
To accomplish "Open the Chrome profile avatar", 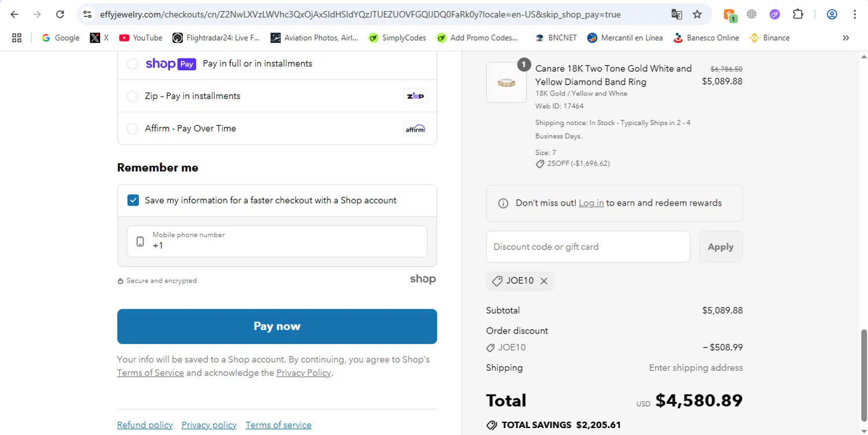I will tap(832, 14).
